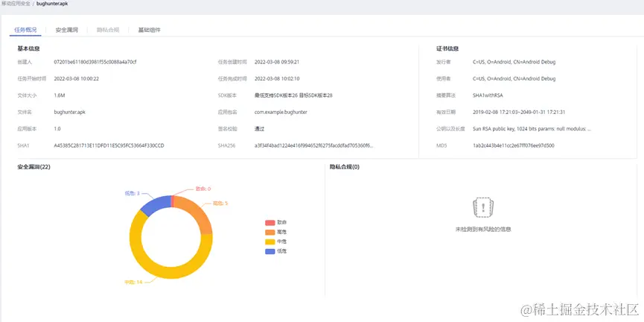This screenshot has height=322, width=644.
Task: Select task creation time 2022-03-08 09:59:21
Action: coord(277,62)
